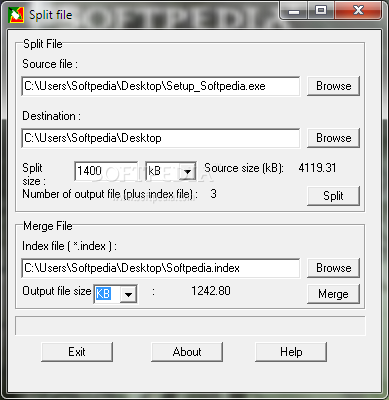Click the 'Number of output file' label
The height and width of the screenshot is (400, 389).
click(x=110, y=194)
